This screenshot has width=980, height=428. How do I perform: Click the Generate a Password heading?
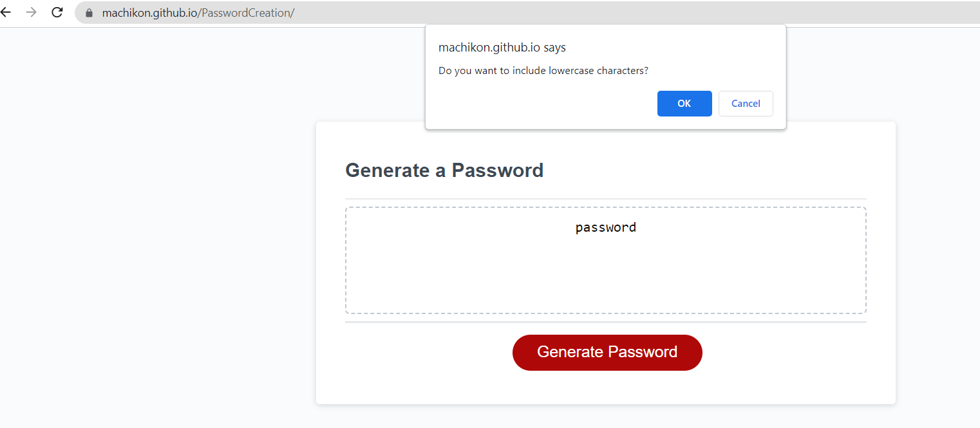click(x=444, y=170)
